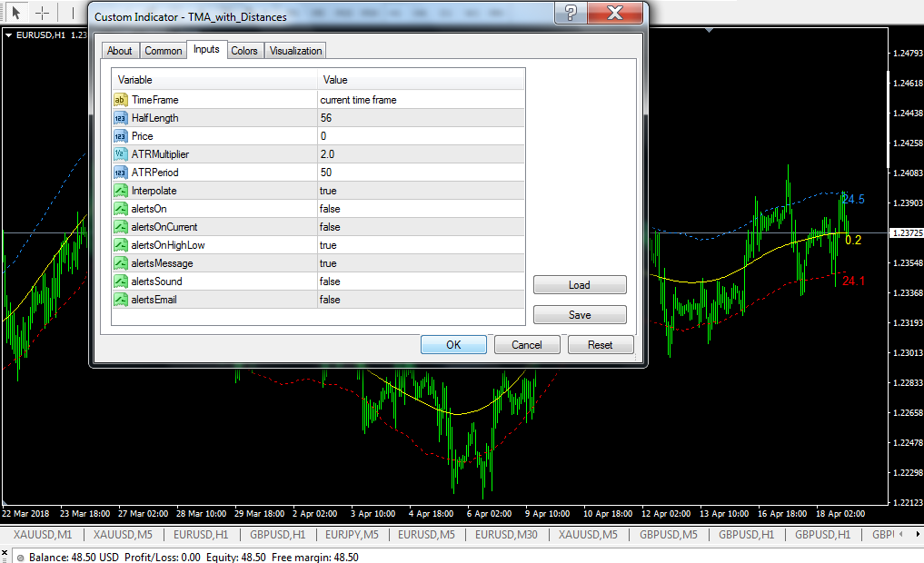Image resolution: width=924 pixels, height=563 pixels.
Task: Click the ATRPeriod integer-type icon
Action: pos(120,173)
